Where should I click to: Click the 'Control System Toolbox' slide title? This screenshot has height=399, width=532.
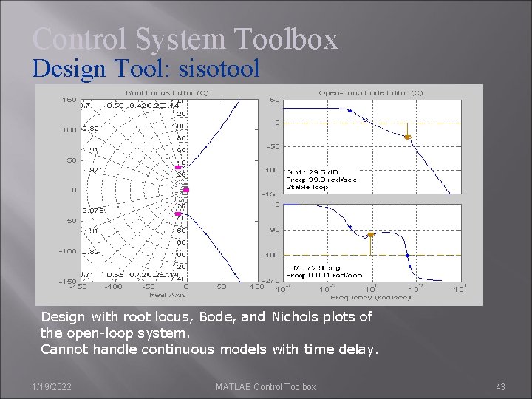(185, 39)
